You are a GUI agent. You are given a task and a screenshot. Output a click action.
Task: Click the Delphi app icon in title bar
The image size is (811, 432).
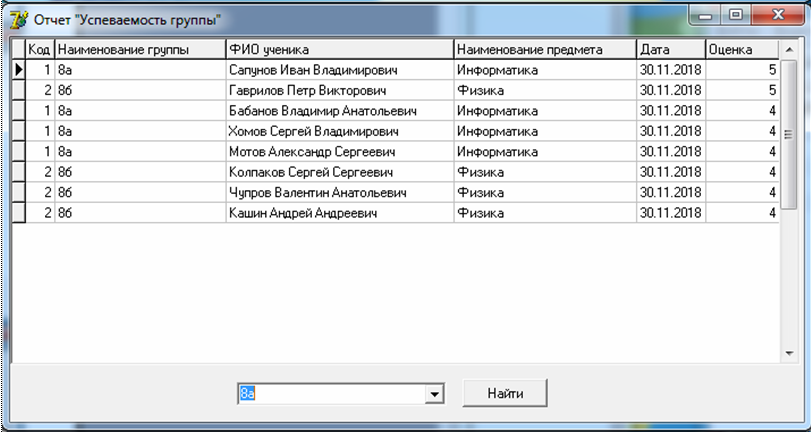18,20
